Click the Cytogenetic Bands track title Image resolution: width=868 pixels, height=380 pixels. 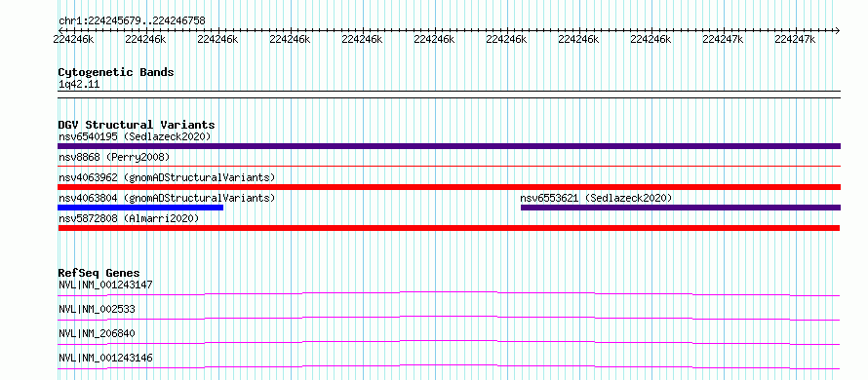click(116, 72)
